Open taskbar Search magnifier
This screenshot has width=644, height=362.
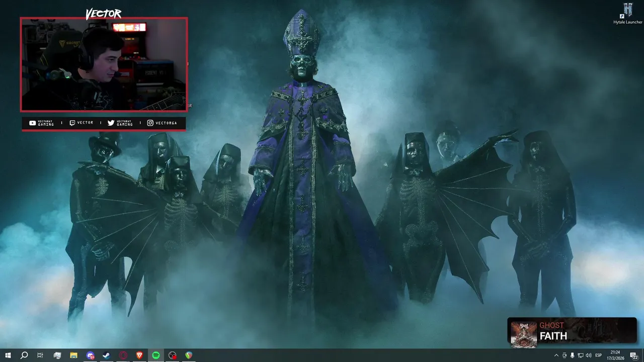[x=24, y=355]
